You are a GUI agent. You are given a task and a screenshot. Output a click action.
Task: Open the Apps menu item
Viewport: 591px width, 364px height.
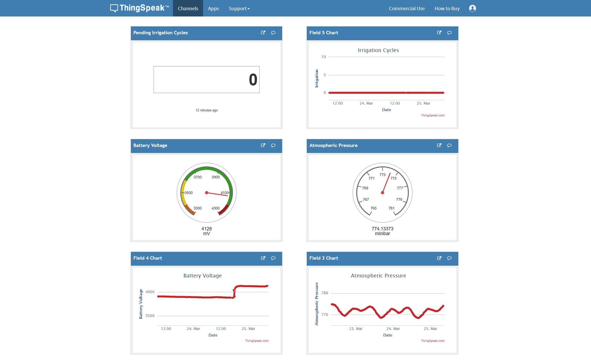(213, 8)
